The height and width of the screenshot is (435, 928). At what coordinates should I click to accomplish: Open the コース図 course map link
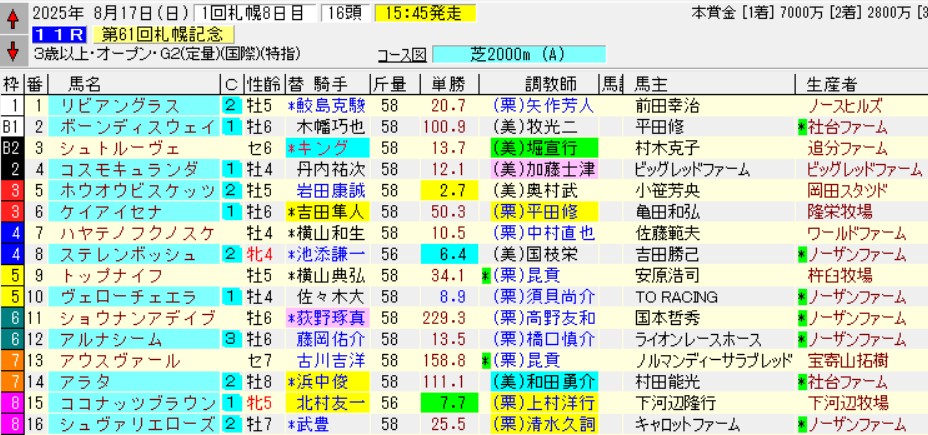coord(401,55)
